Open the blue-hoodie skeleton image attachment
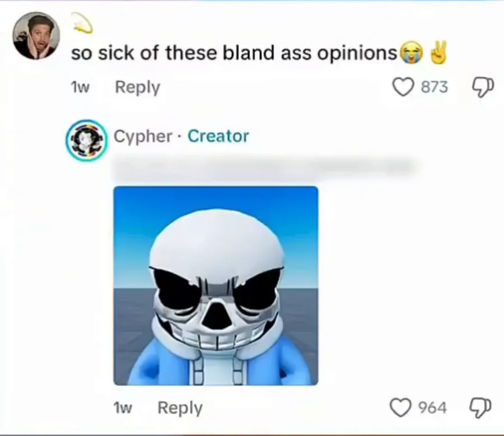 coord(216,285)
